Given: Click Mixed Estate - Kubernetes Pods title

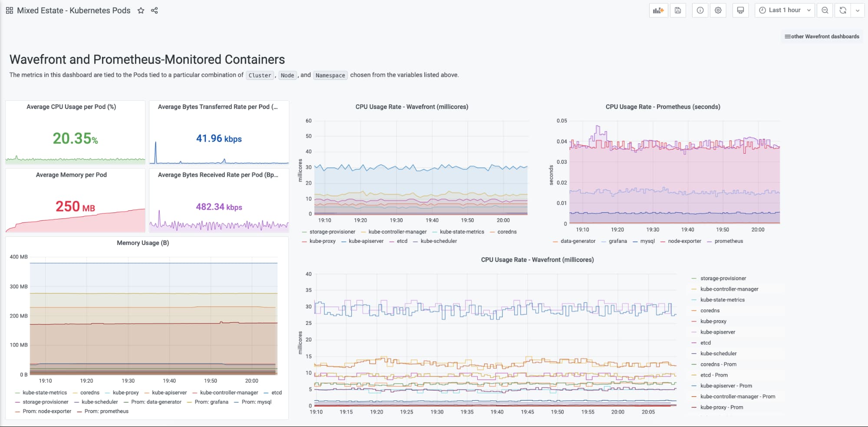Looking at the screenshot, I should (74, 10).
